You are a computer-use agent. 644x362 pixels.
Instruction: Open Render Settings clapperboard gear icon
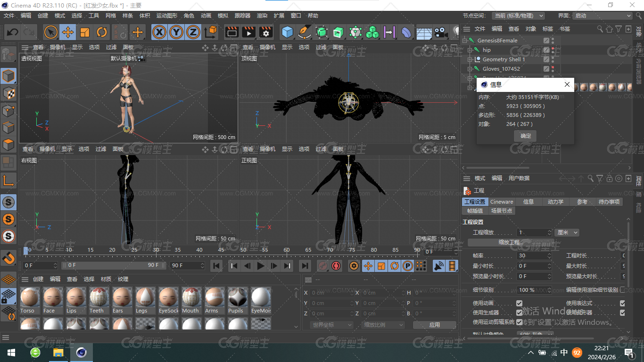[266, 33]
